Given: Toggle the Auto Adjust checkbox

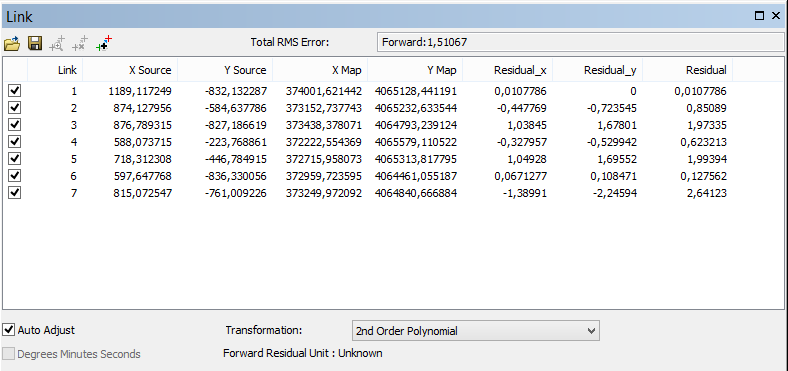Looking at the screenshot, I should [9, 330].
